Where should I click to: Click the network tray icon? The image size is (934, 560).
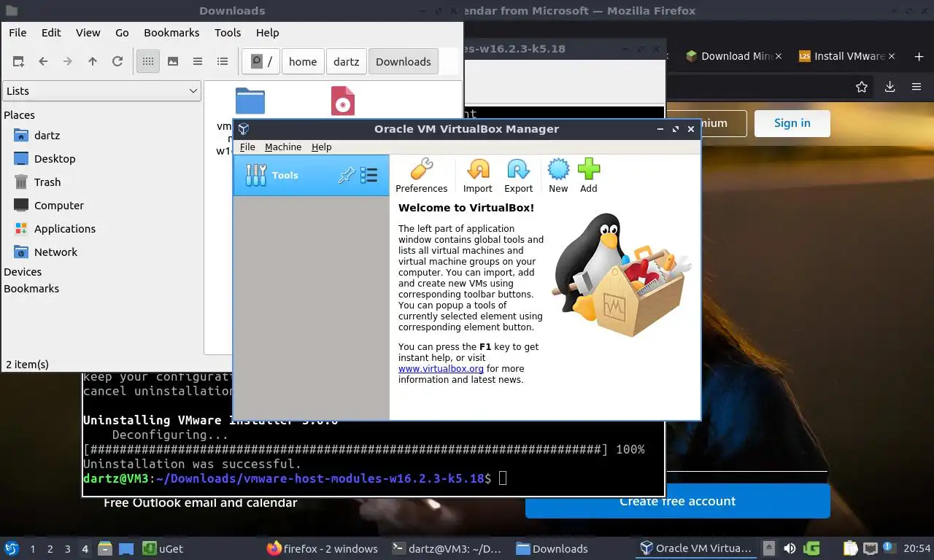tap(871, 548)
